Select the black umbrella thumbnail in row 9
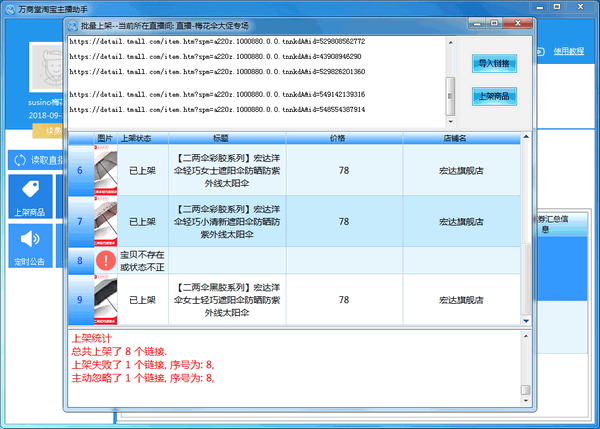The image size is (600, 429). point(106,300)
